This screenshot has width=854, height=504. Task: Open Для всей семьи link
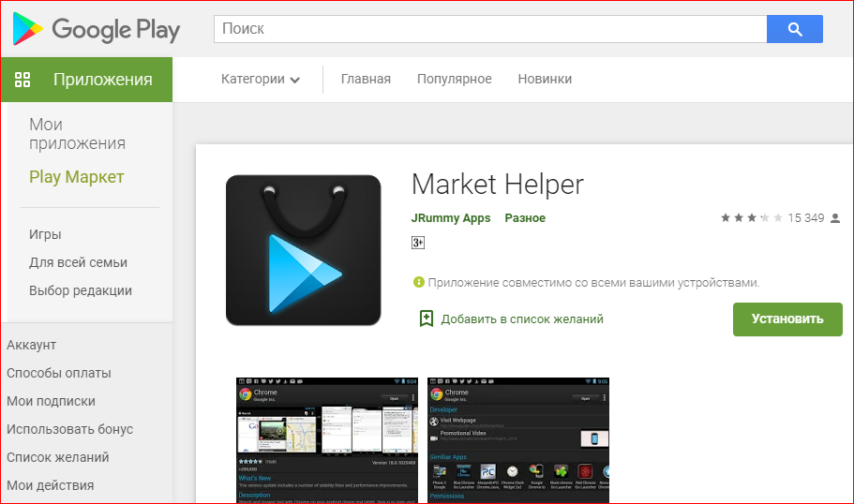point(79,262)
